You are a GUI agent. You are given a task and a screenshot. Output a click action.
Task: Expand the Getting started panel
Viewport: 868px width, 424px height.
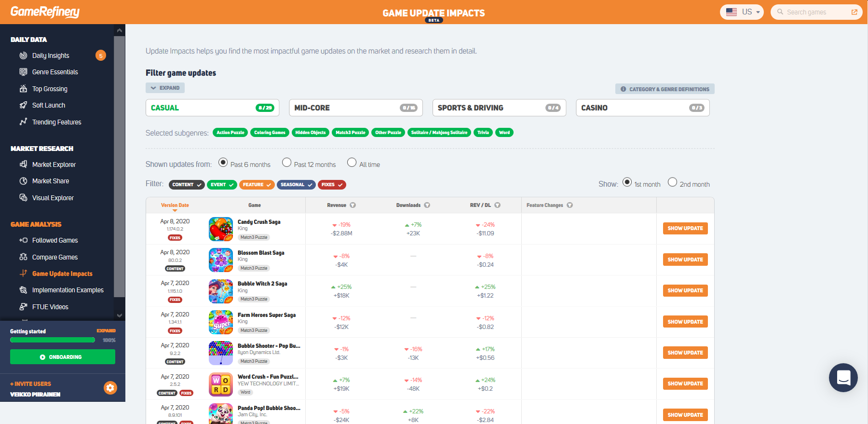(x=106, y=331)
